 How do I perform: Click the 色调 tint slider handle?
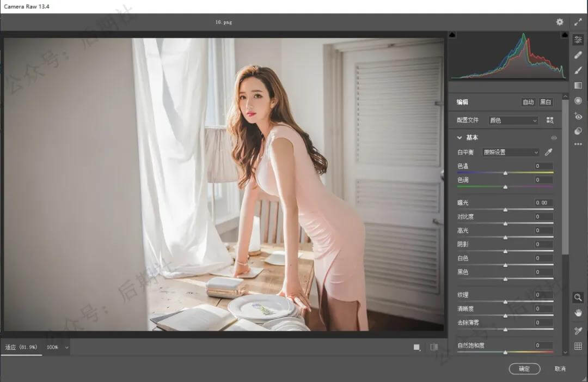point(505,186)
